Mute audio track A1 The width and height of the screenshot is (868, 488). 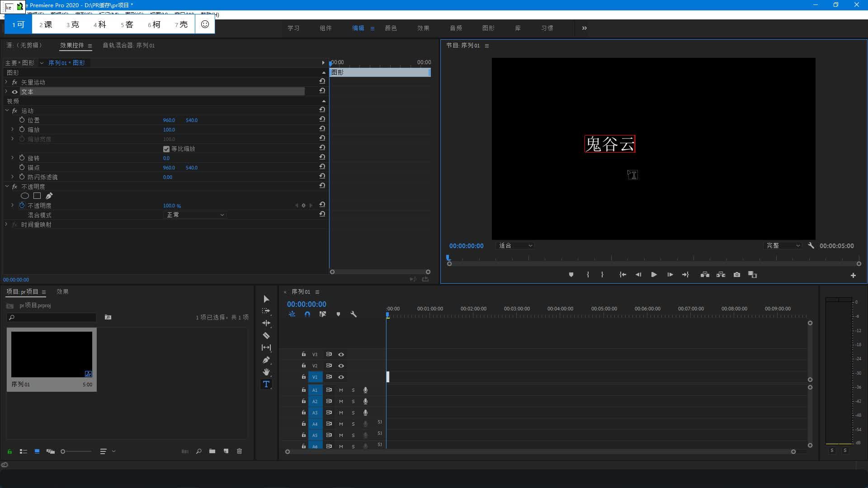coord(341,390)
